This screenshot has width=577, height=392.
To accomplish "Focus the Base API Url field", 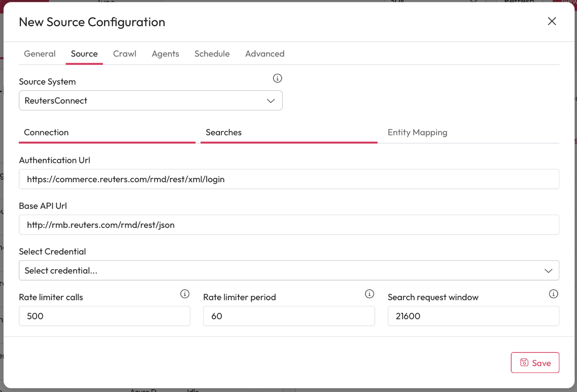I will [288, 225].
